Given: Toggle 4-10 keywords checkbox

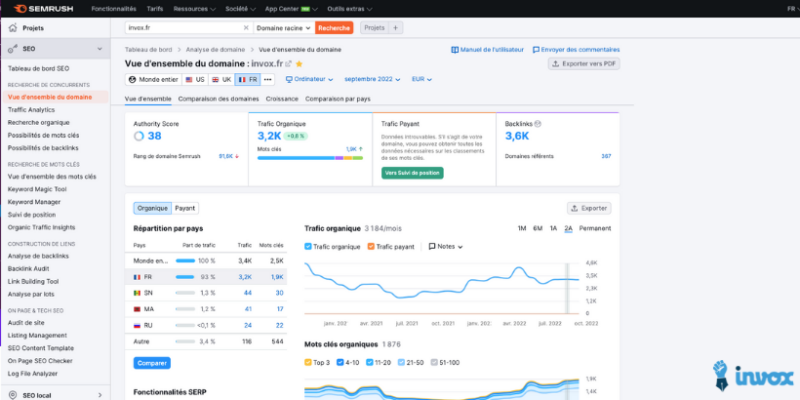Looking at the screenshot, I should (x=339, y=363).
